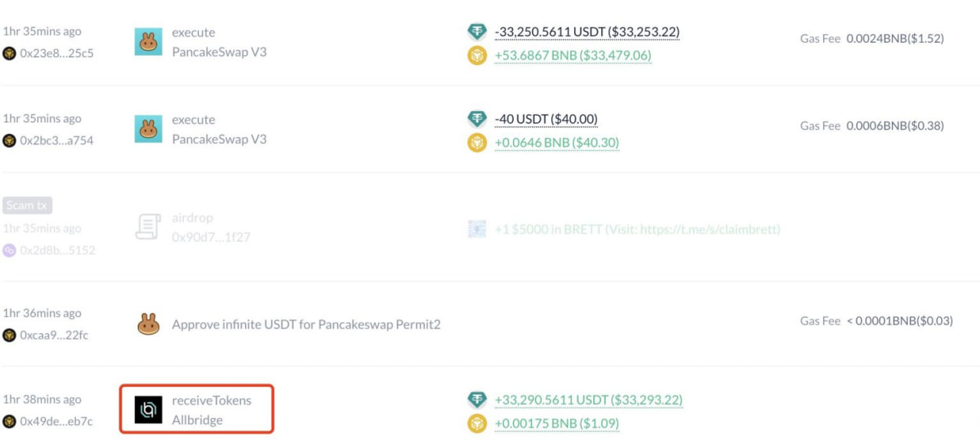Click USDT token icon next to +33,290.5611
980x448 pixels.
point(477,400)
